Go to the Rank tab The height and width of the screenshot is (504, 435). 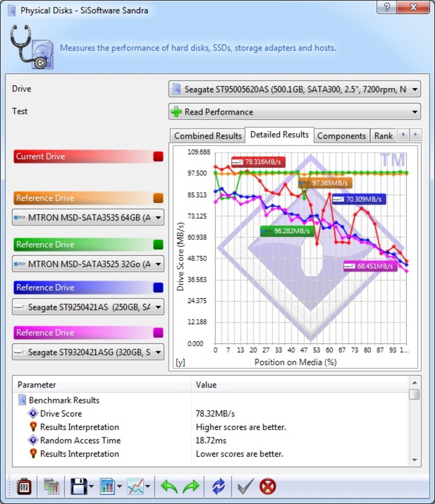pyautogui.click(x=383, y=136)
